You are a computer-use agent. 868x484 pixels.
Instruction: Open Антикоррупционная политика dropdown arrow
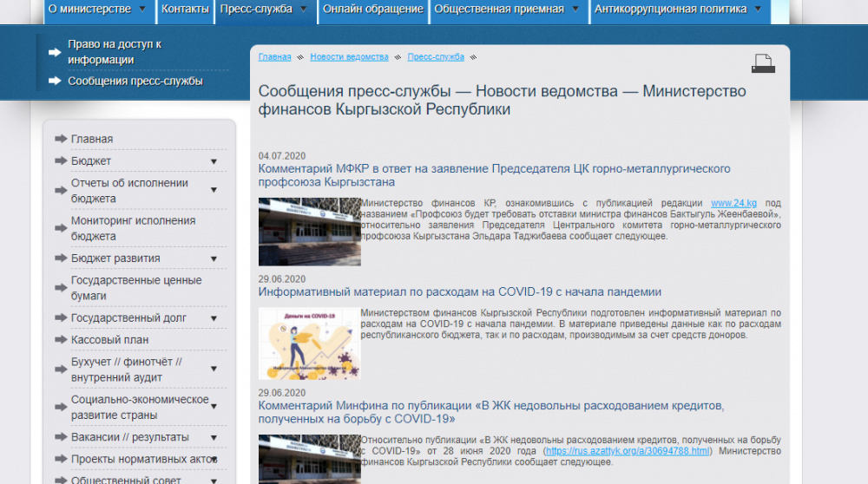[x=758, y=9]
